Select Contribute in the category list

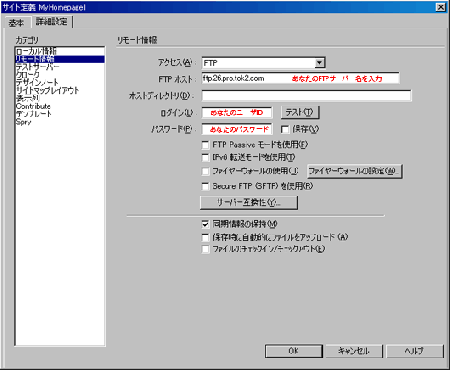coord(33,106)
